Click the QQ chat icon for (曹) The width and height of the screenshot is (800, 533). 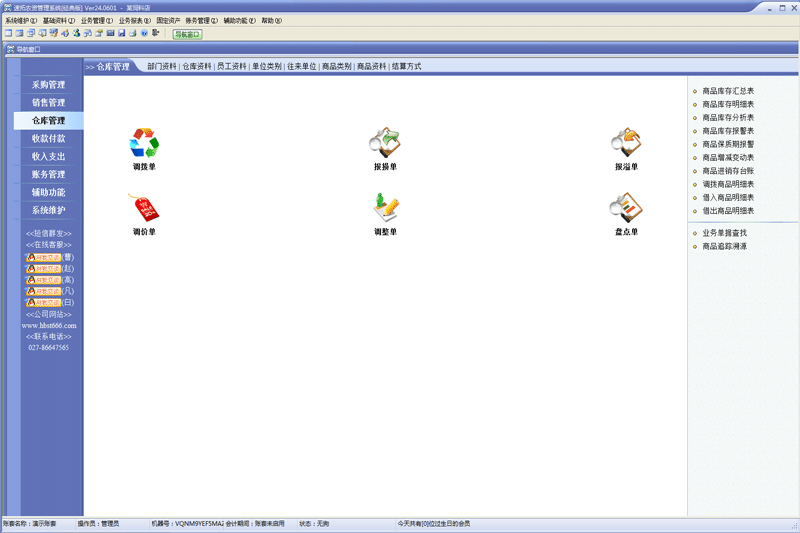coord(43,258)
